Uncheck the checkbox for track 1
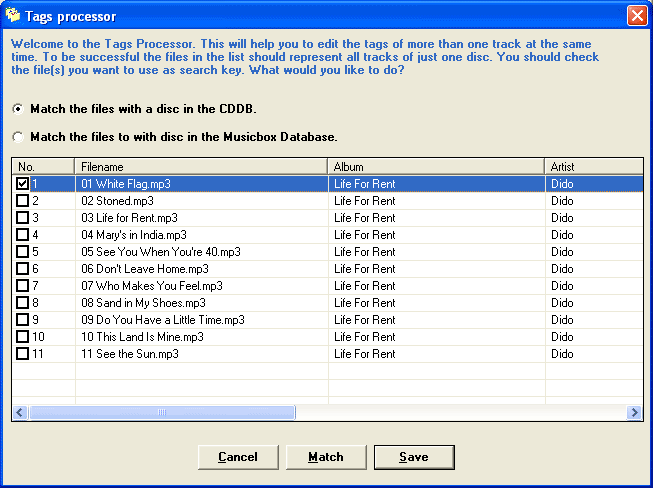This screenshot has height=488, width=653. [x=23, y=184]
